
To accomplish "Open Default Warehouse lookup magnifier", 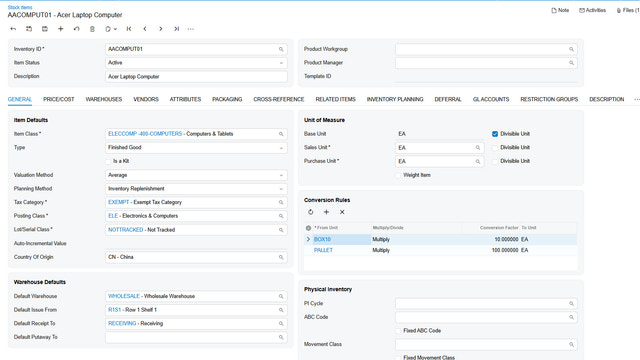I will (281, 296).
